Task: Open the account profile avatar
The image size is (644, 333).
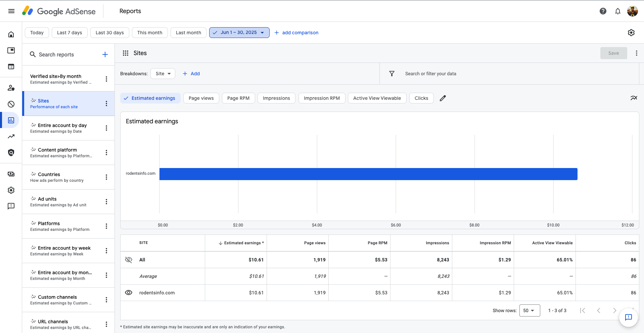Action: [x=633, y=11]
